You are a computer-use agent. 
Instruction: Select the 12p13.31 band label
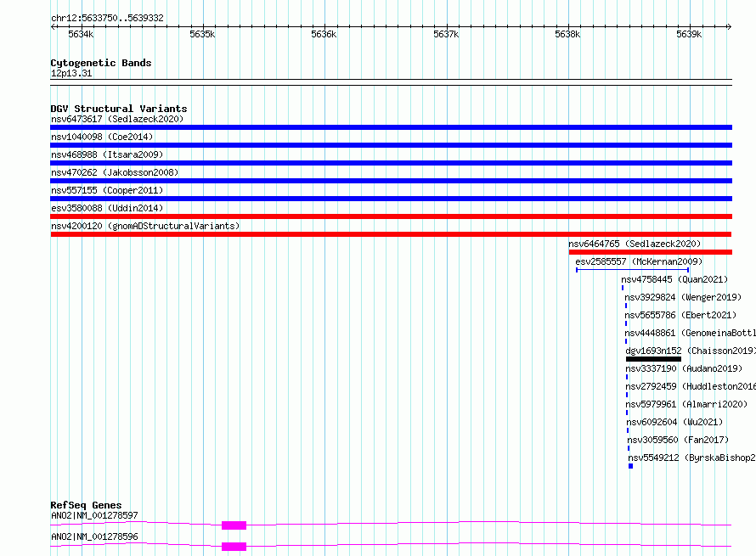71,73
